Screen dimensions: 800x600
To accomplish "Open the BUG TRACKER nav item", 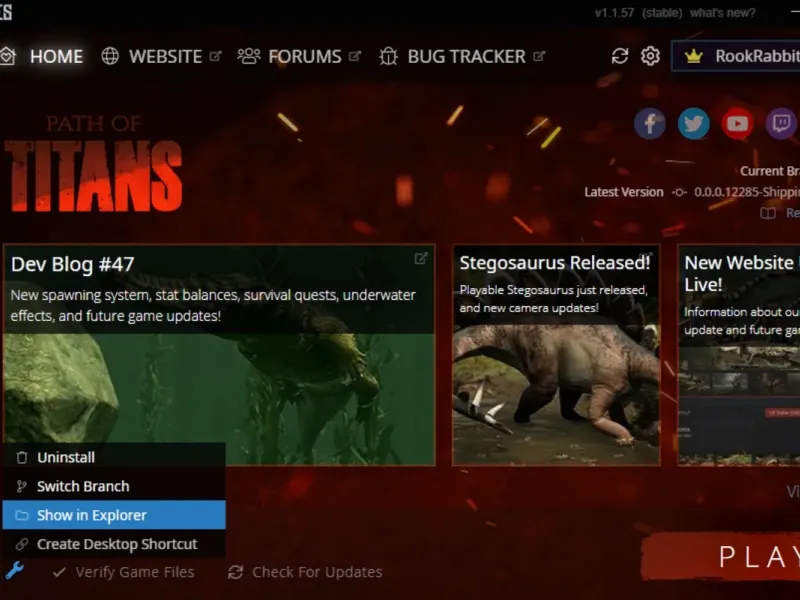I will tap(466, 56).
